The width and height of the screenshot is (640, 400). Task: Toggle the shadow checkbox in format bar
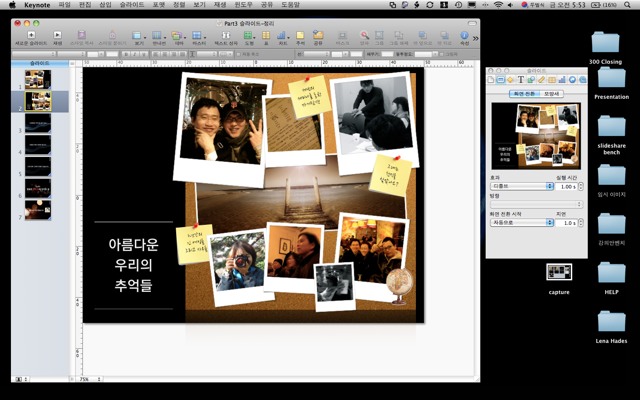(x=441, y=54)
